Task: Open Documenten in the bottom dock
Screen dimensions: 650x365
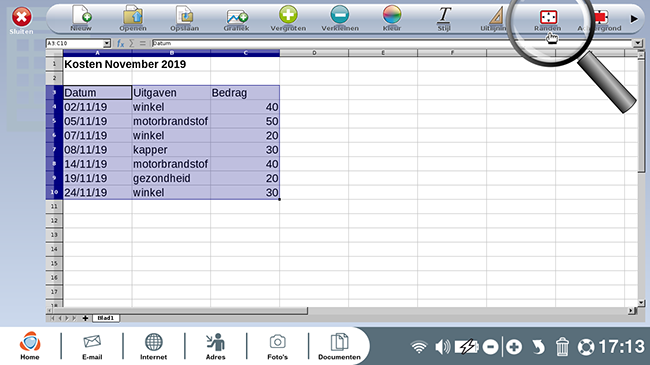Action: pos(339,346)
